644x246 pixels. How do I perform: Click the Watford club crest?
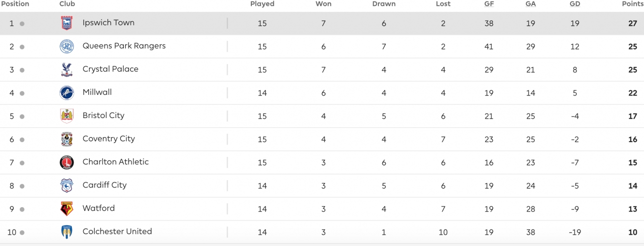(67, 209)
